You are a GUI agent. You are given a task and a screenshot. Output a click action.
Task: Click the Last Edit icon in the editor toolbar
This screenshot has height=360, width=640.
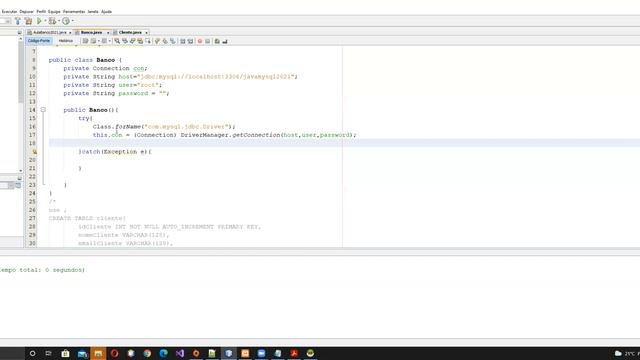click(85, 41)
